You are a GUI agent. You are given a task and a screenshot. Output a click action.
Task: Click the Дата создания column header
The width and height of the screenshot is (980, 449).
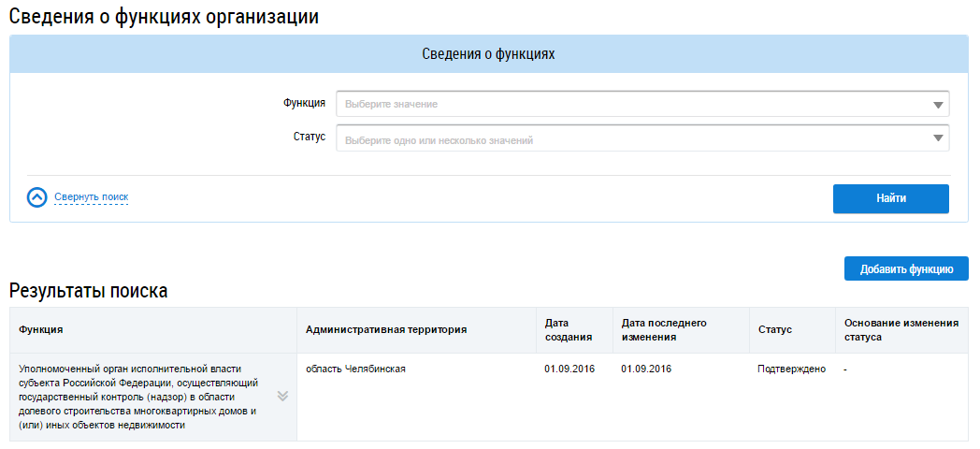pos(563,330)
